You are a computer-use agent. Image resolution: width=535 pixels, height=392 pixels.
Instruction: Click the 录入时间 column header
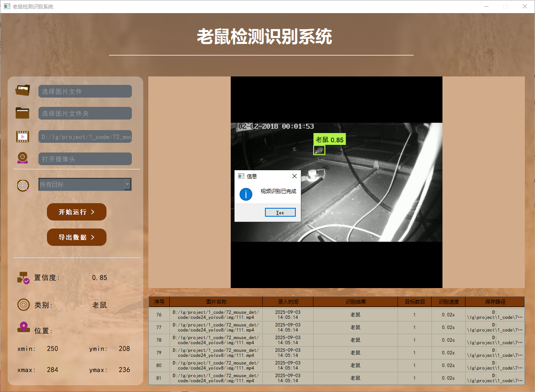288,302
